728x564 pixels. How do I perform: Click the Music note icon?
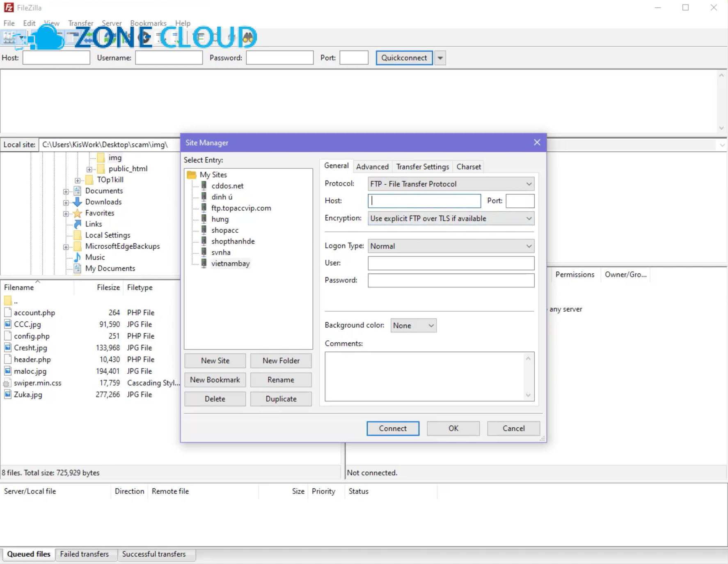[78, 257]
